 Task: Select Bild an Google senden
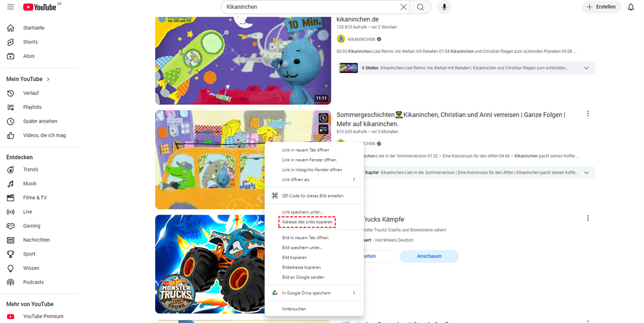(x=314, y=277)
